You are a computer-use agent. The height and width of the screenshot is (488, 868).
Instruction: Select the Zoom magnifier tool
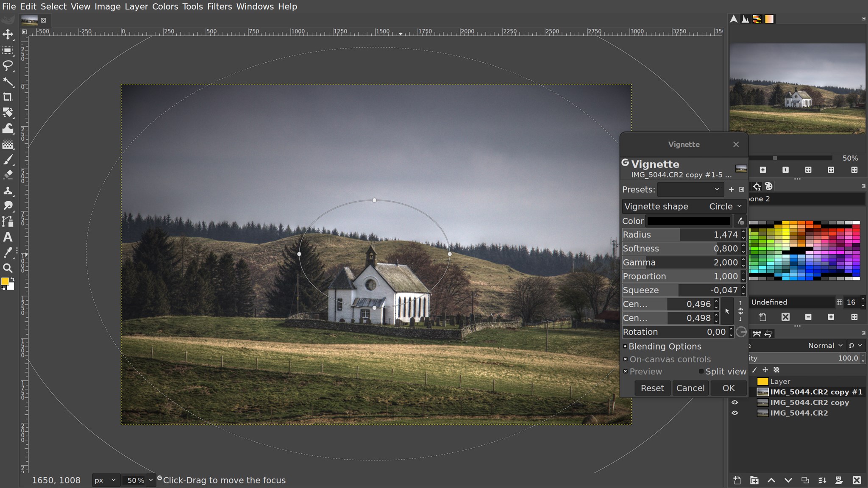(8, 268)
